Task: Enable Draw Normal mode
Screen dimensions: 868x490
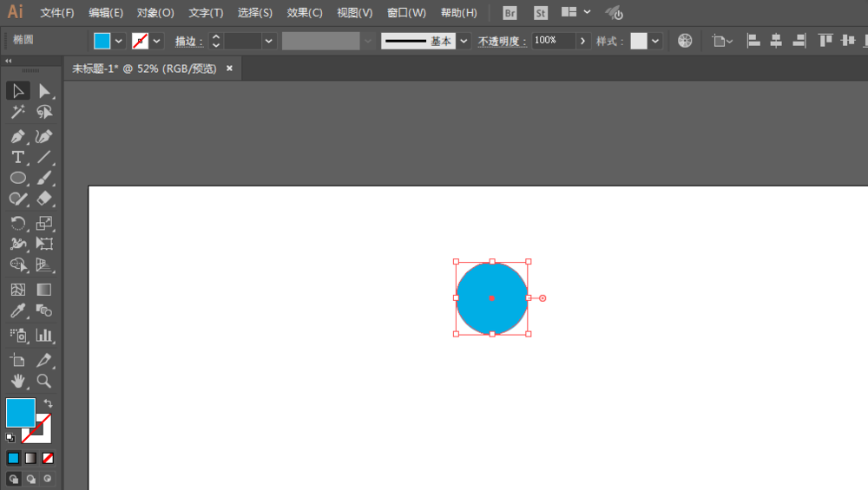Action: point(13,479)
